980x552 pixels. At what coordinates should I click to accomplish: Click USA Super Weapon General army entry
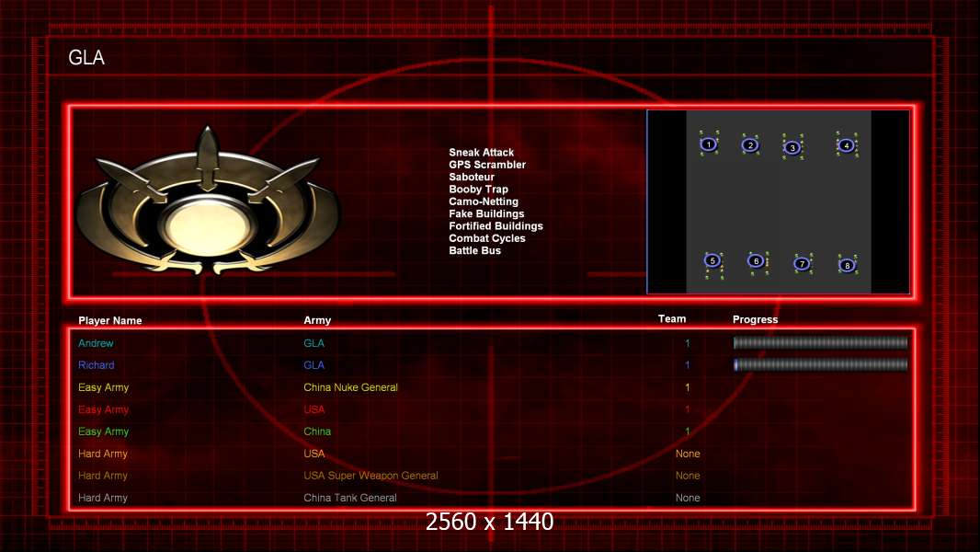(x=370, y=475)
